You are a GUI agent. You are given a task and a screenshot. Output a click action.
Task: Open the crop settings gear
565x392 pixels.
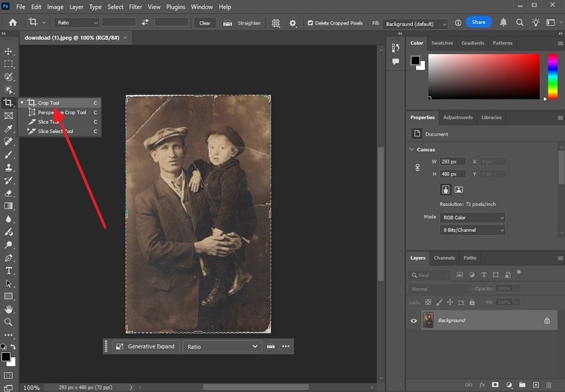(x=293, y=23)
